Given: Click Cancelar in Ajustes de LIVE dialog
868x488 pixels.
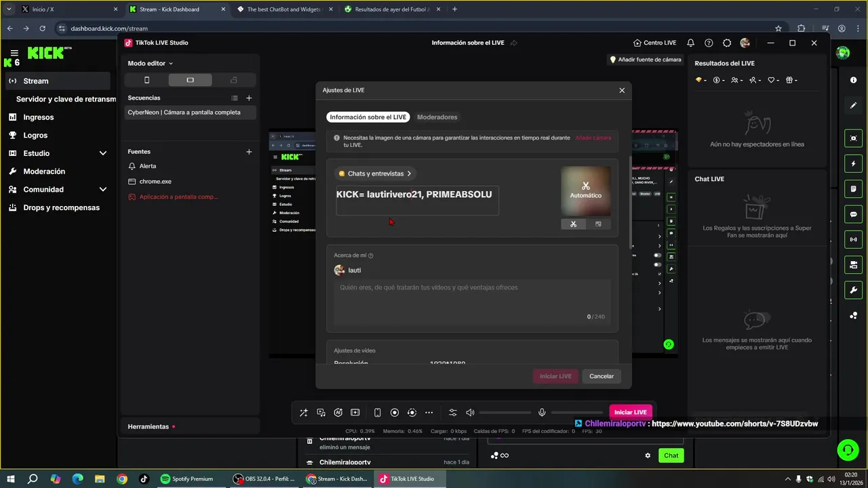Looking at the screenshot, I should [x=601, y=376].
